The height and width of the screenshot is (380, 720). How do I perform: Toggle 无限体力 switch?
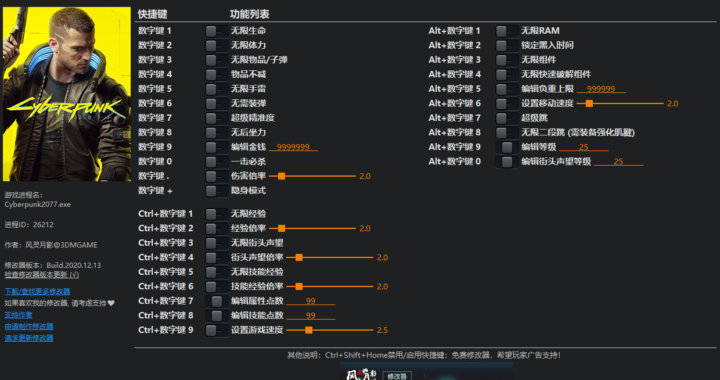(216, 45)
